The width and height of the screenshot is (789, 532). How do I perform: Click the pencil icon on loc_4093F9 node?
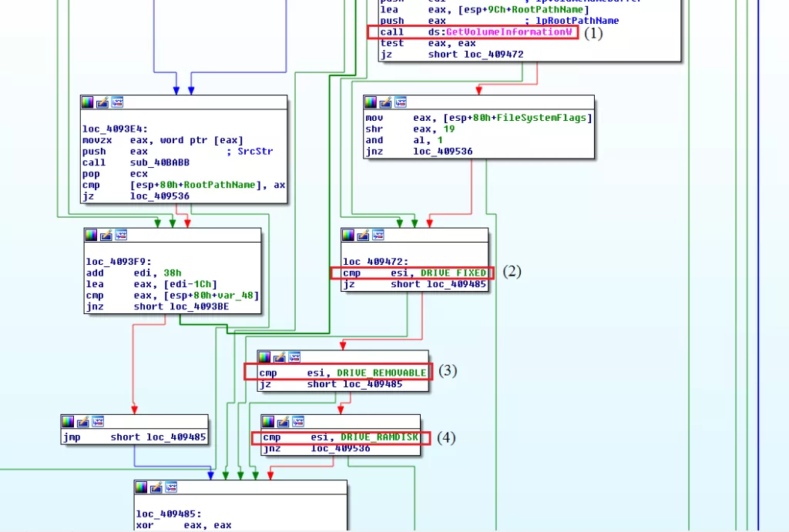tap(106, 235)
